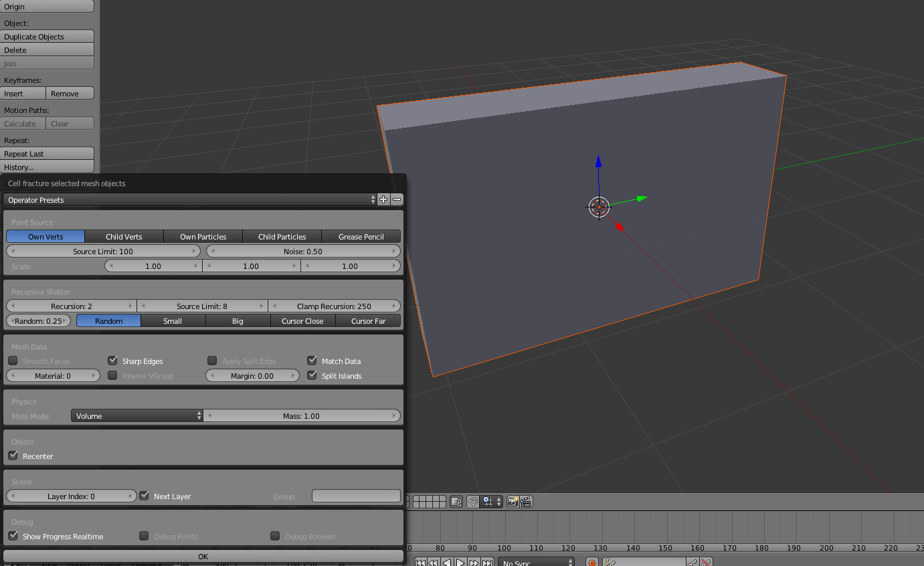The image size is (924, 566).
Task: Uncheck Split Islands under Mesh Data
Action: tap(311, 375)
